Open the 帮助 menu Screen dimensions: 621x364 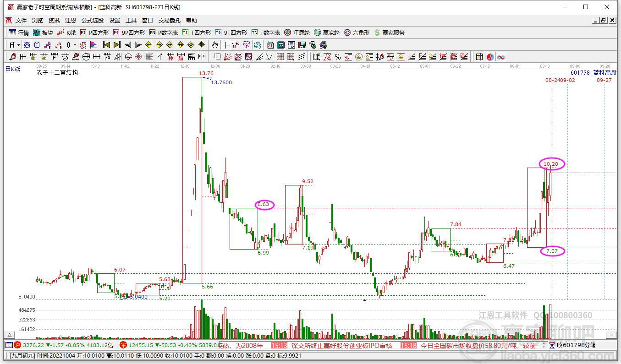(192, 21)
